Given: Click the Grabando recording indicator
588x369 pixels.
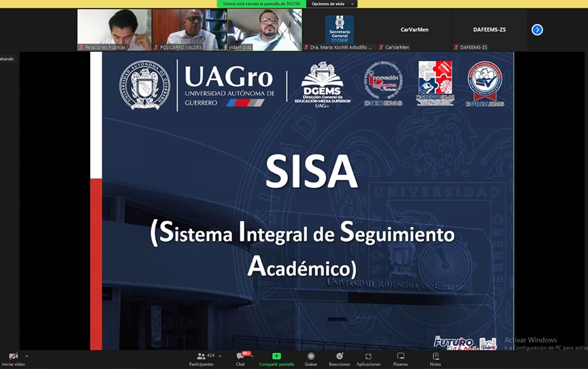Looking at the screenshot, I should point(7,59).
